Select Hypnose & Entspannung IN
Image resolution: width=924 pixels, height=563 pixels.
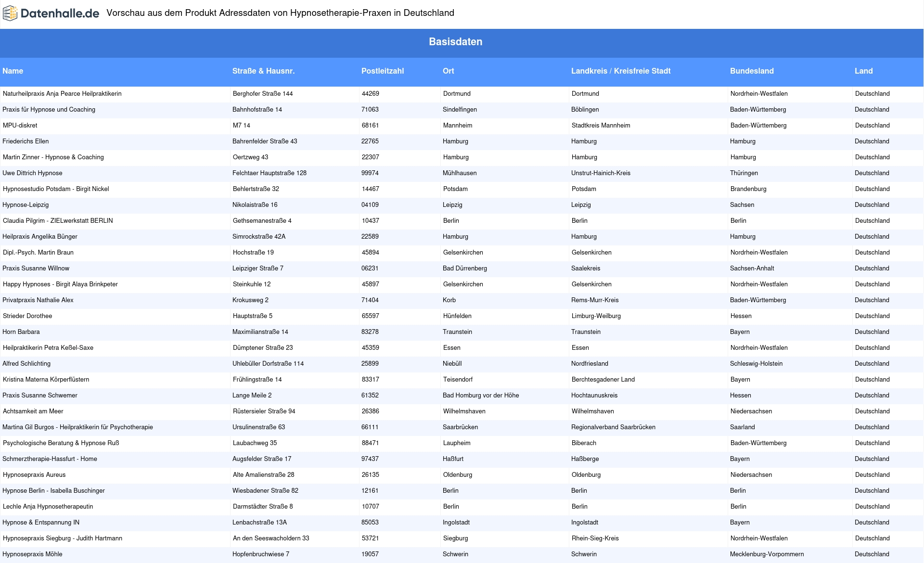tap(41, 523)
